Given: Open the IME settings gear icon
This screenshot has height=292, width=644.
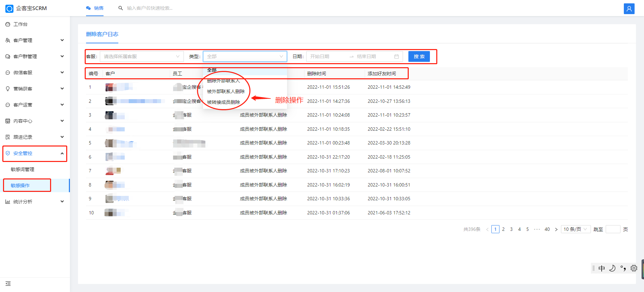Looking at the screenshot, I should pos(634,268).
